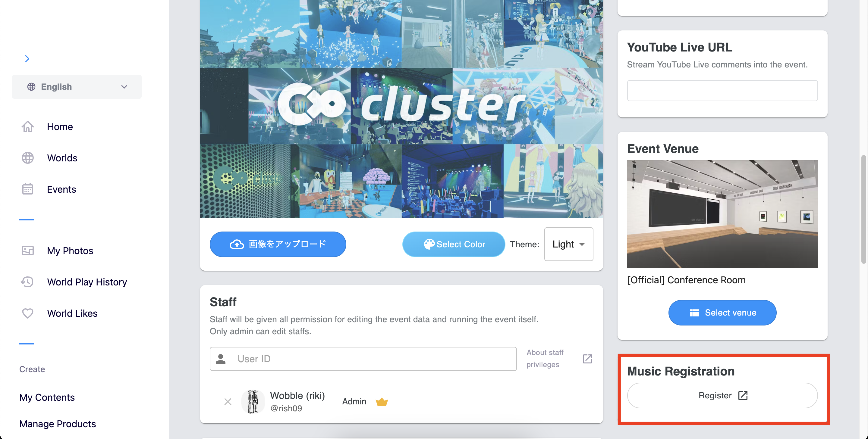
Task: Expand the sidebar with the chevron arrow
Action: (27, 59)
